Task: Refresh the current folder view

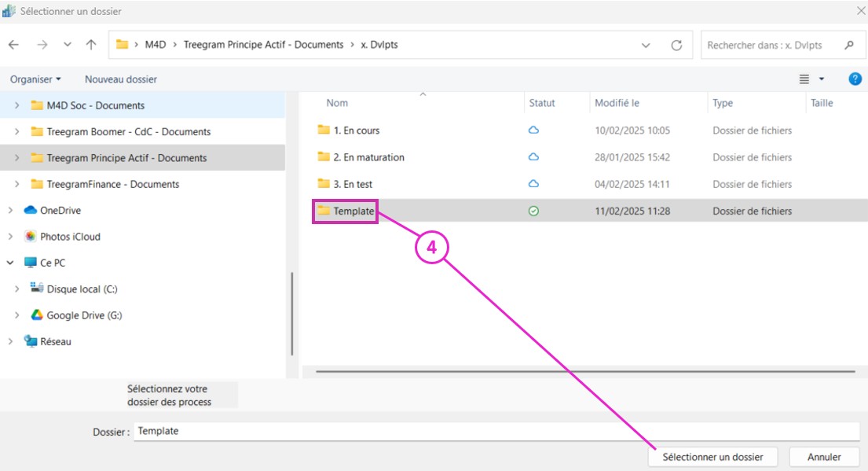Action: click(676, 45)
